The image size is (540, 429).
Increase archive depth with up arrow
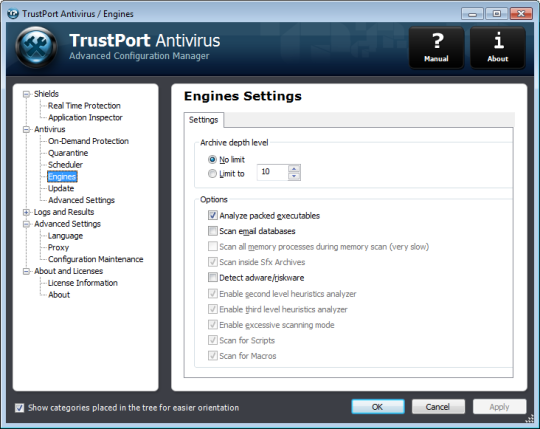click(x=294, y=169)
